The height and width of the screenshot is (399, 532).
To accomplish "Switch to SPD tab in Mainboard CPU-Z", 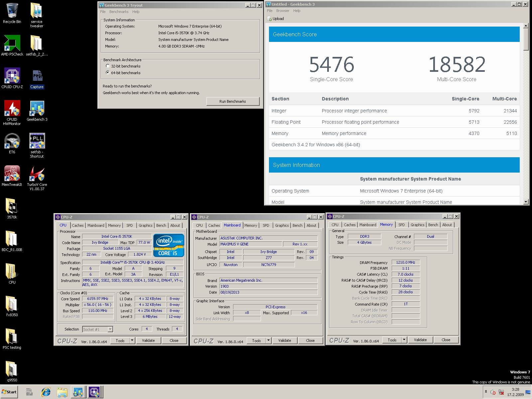I will click(x=266, y=225).
